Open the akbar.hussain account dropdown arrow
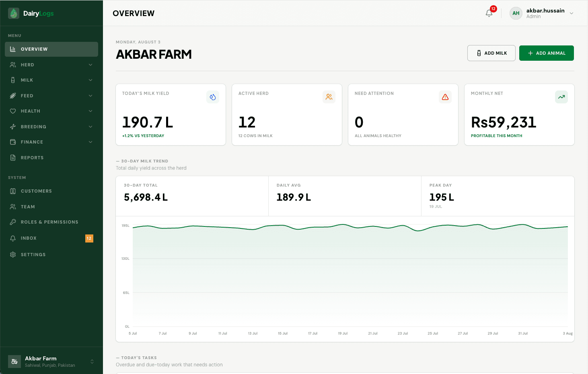Screen dimensions: 588x374 pyautogui.click(x=572, y=13)
